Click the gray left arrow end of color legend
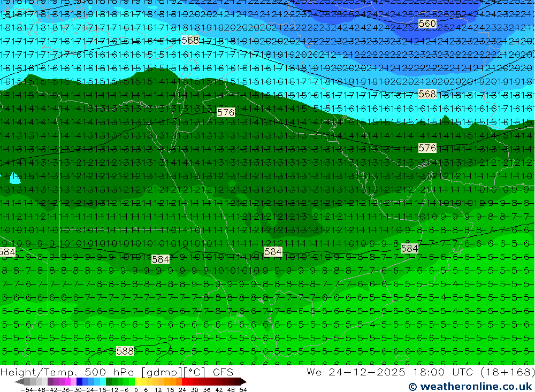The height and width of the screenshot is (392, 535). click(x=19, y=382)
